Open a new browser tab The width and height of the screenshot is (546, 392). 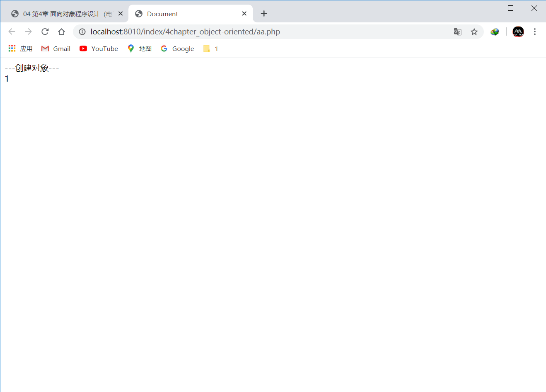[x=264, y=13]
